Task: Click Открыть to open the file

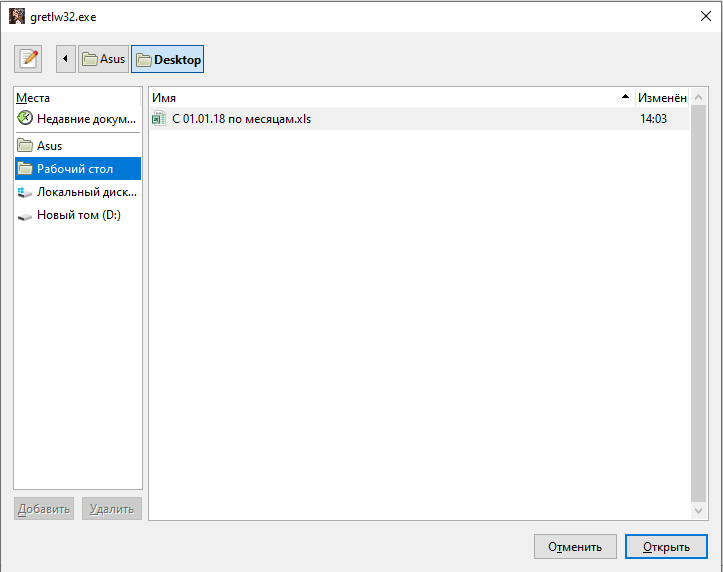Action: pyautogui.click(x=666, y=547)
